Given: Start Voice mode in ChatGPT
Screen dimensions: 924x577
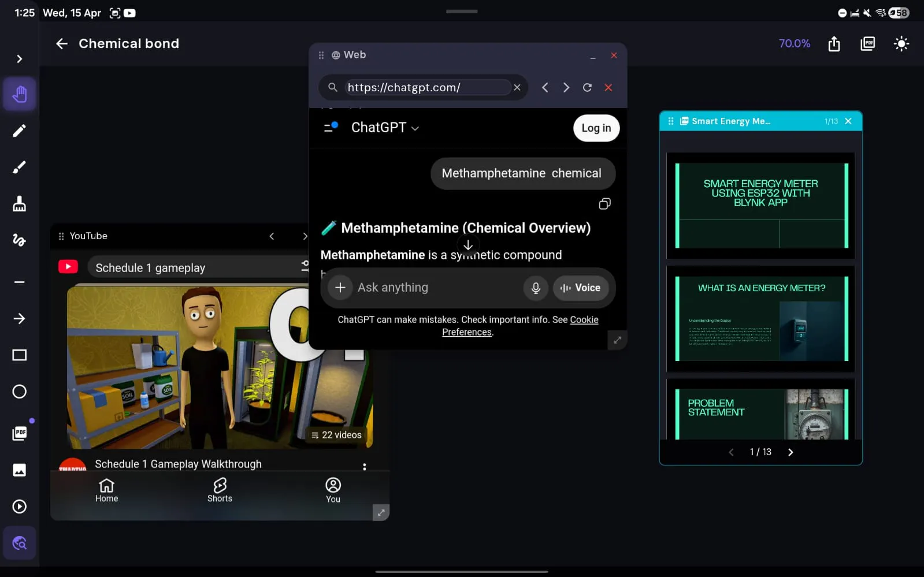Looking at the screenshot, I should tap(581, 288).
